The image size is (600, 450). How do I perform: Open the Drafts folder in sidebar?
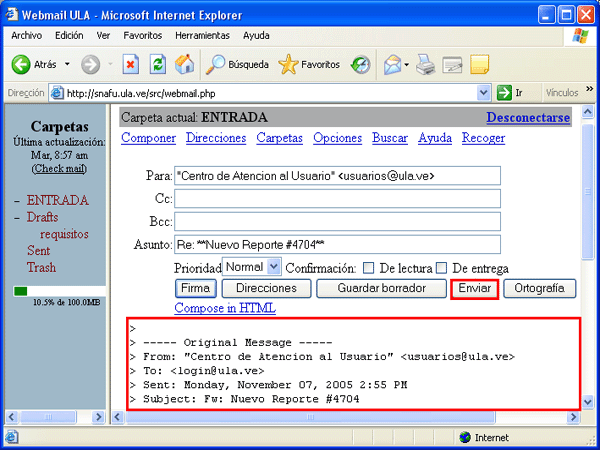[42, 217]
